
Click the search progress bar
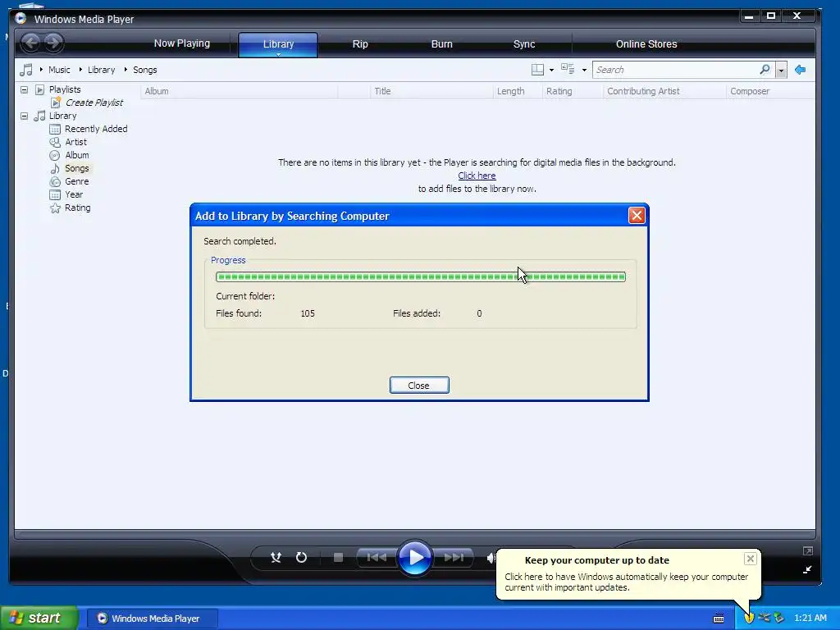(421, 277)
